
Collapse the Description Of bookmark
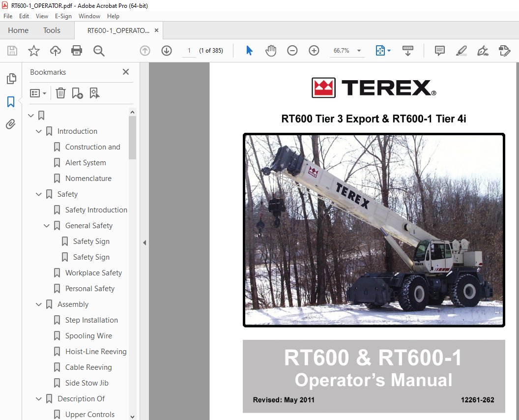(x=39, y=399)
